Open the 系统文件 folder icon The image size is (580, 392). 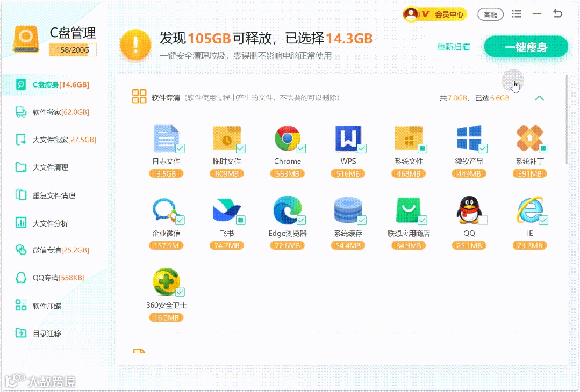[409, 138]
